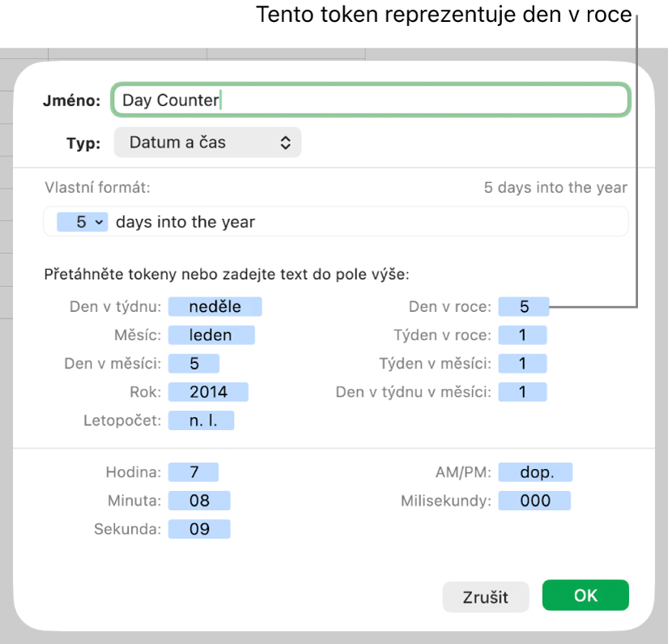Screen dimensions: 668x644
Task: Select the Den v roce token
Action: point(524,306)
